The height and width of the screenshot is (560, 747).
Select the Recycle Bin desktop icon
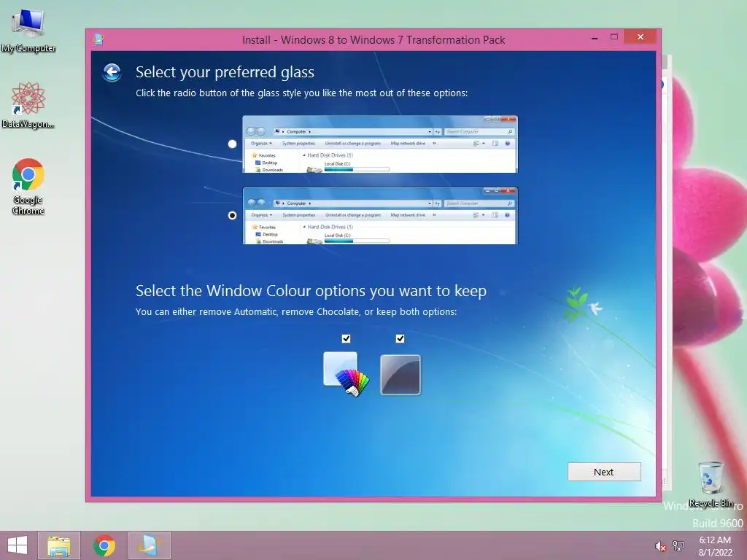[x=711, y=484]
